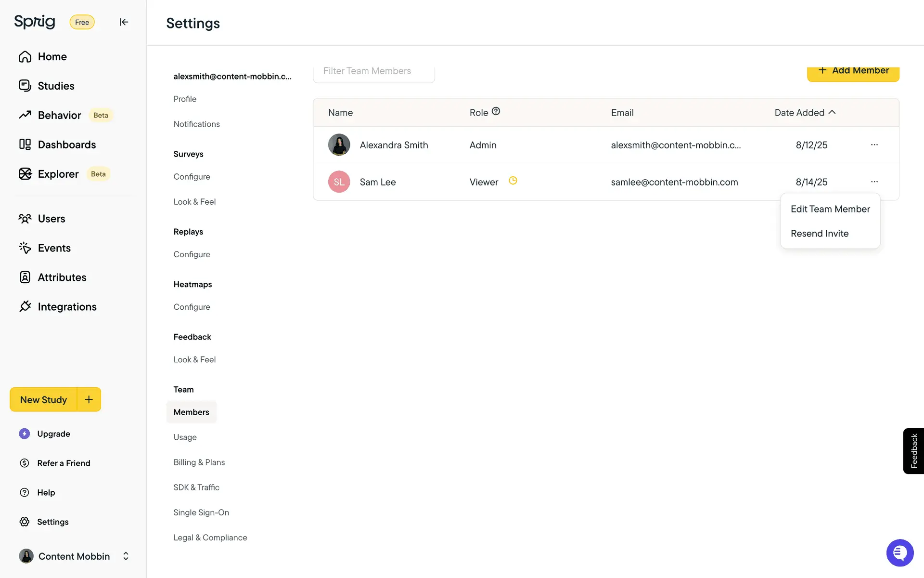Click the Upgrade link in the sidebar
The width and height of the screenshot is (924, 578).
(53, 433)
